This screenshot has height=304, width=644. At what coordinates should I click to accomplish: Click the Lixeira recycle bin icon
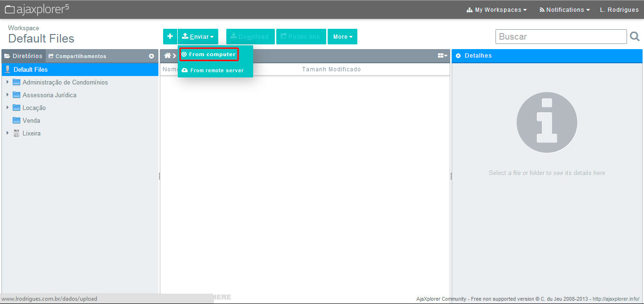pos(17,133)
